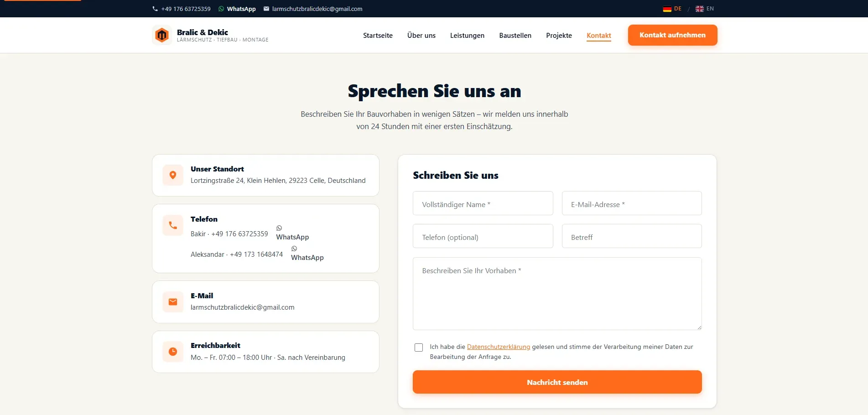Viewport: 868px width, 415px height.
Task: Open the Über uns menu item
Action: point(421,36)
